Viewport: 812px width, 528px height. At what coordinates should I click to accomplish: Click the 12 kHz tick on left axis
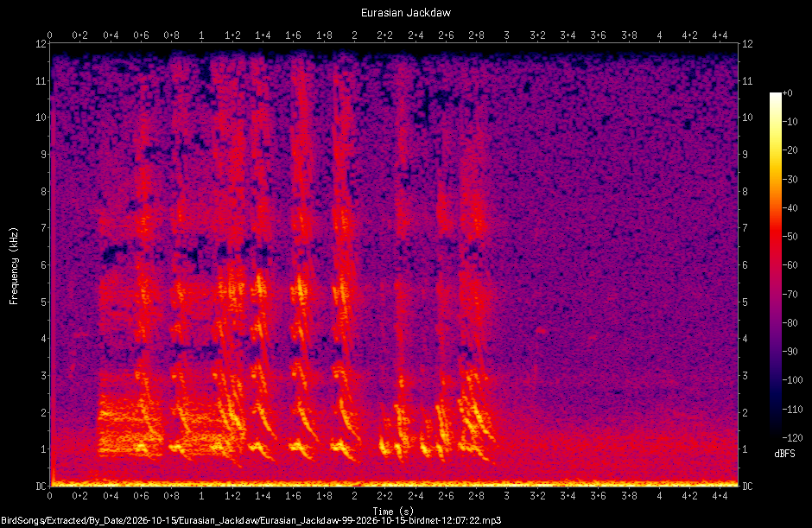click(41, 44)
